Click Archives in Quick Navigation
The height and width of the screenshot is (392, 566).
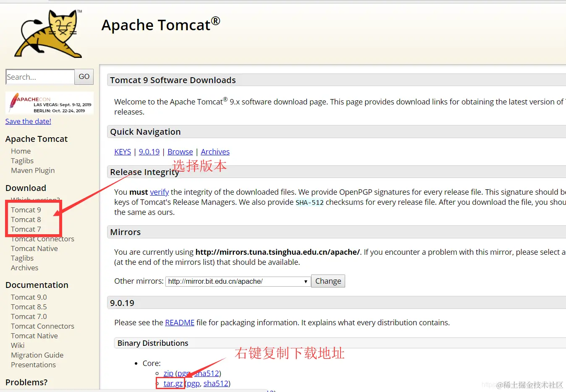(215, 152)
